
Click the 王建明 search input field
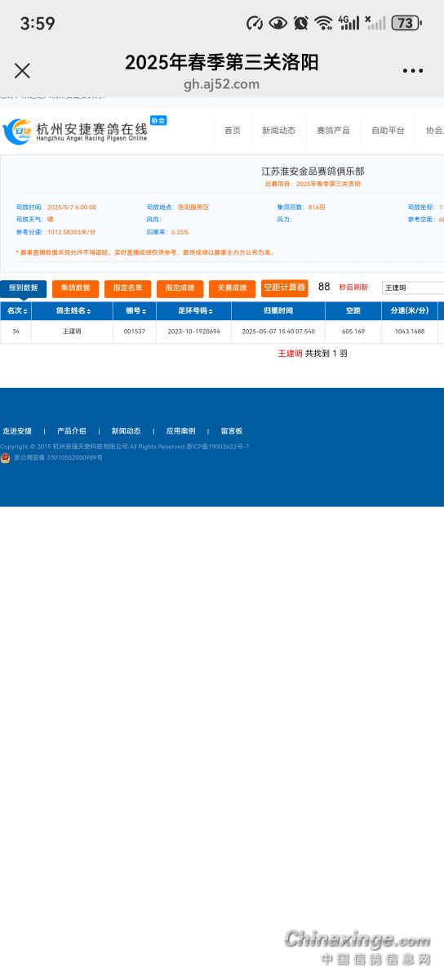tap(413, 287)
